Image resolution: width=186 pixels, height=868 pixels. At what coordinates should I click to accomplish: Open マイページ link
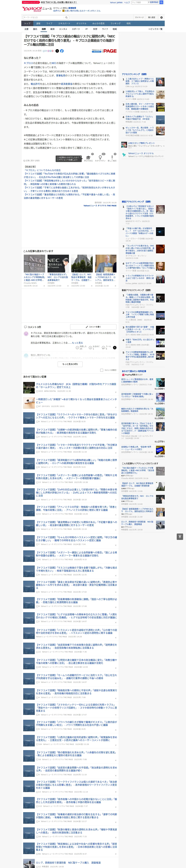139,18
